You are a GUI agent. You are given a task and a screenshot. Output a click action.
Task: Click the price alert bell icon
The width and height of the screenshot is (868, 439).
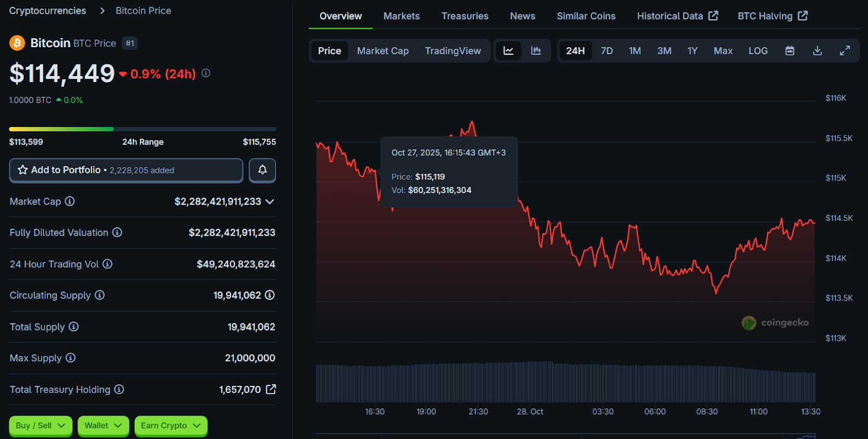coord(262,170)
